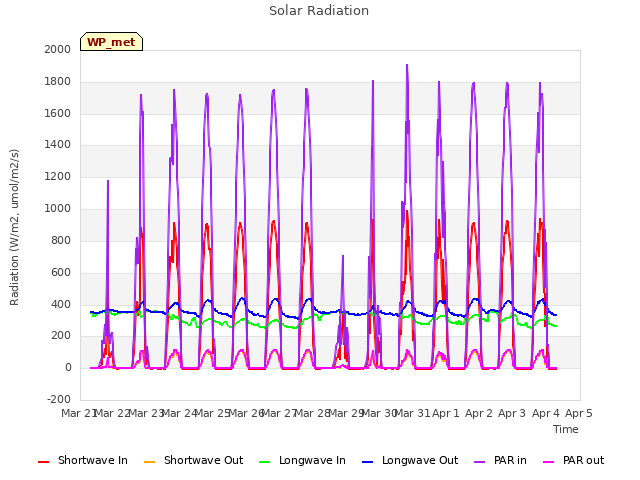Click the Solar Radiation chart title
The height and width of the screenshot is (480, 640).
(319, 11)
